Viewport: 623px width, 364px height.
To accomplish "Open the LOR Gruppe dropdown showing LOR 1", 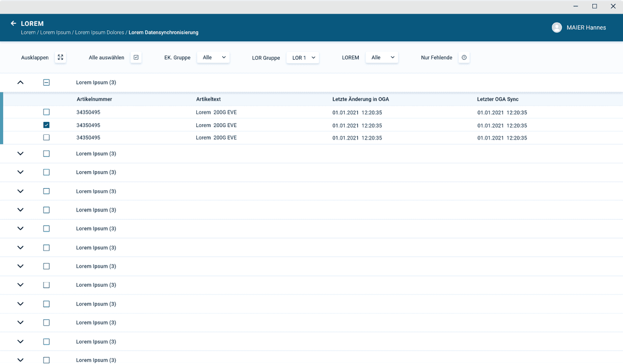I will click(303, 58).
